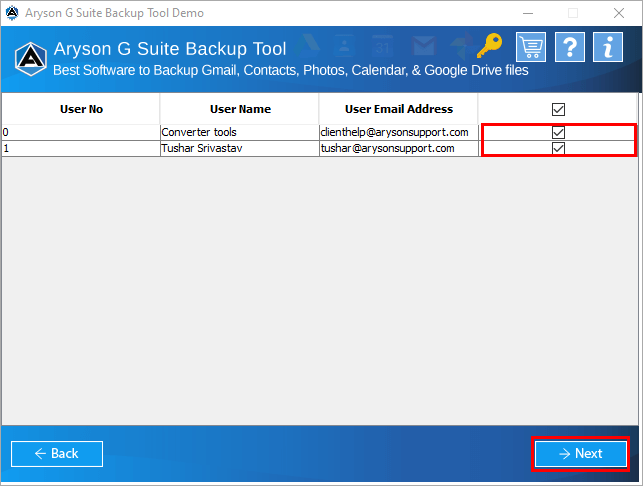The image size is (643, 486).
Task: Uncheck the Tushar Srivastav user checkbox
Action: (x=558, y=148)
